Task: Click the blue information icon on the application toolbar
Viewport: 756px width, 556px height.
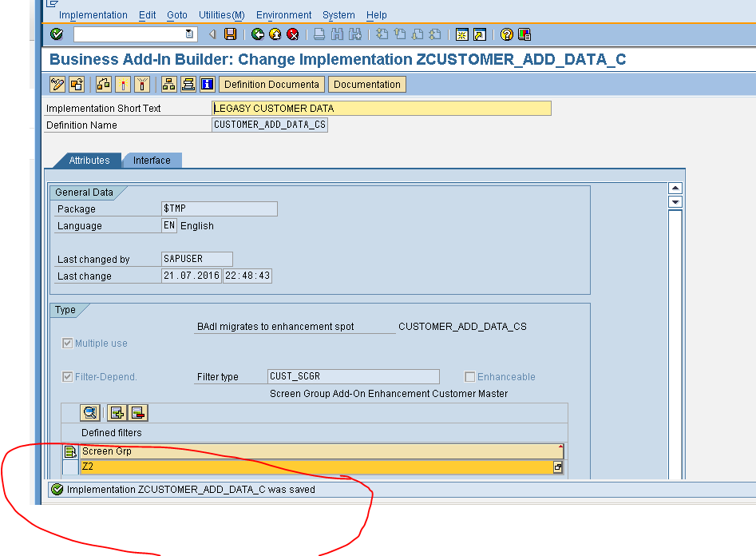Action: 208,84
